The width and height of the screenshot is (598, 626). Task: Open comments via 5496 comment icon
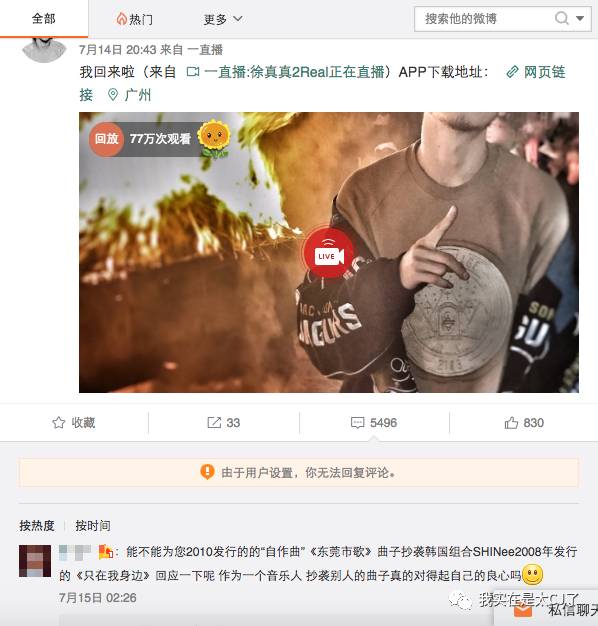(x=374, y=423)
